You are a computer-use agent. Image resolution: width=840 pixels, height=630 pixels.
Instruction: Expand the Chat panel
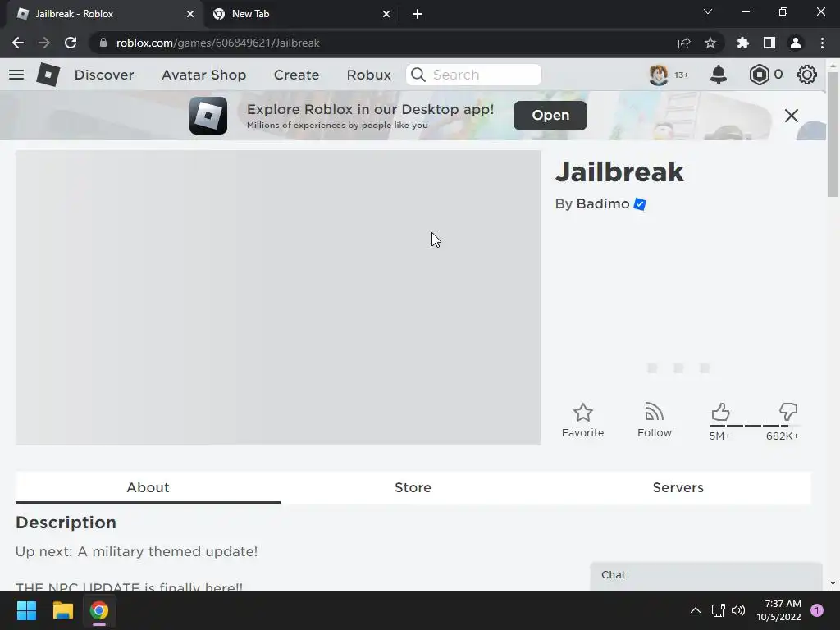tap(706, 576)
